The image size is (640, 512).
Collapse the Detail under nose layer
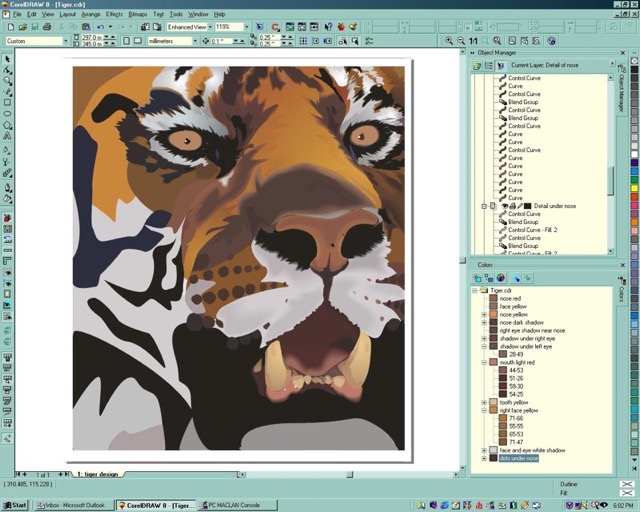pyautogui.click(x=484, y=206)
